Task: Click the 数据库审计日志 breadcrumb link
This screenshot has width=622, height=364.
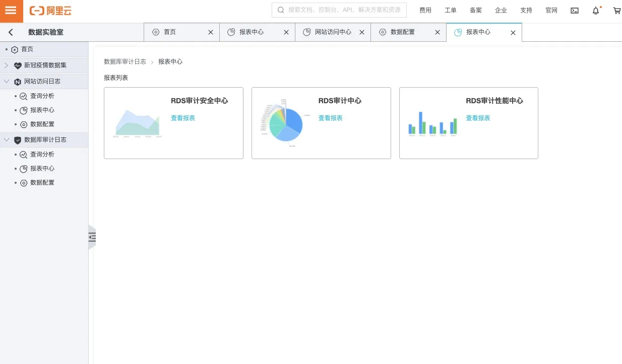Action: [125, 62]
